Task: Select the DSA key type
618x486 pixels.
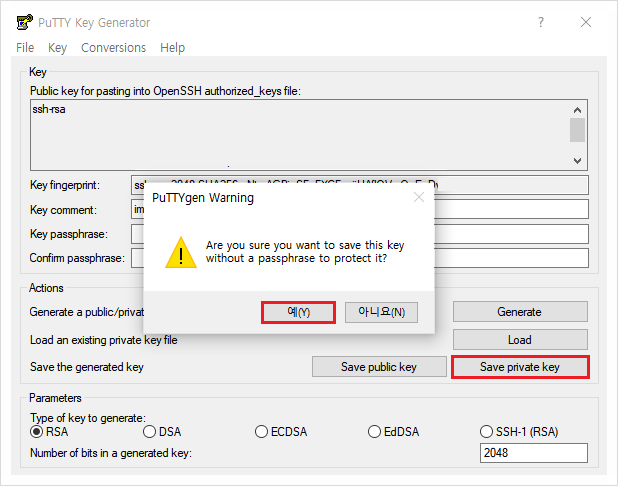Action: [162, 432]
